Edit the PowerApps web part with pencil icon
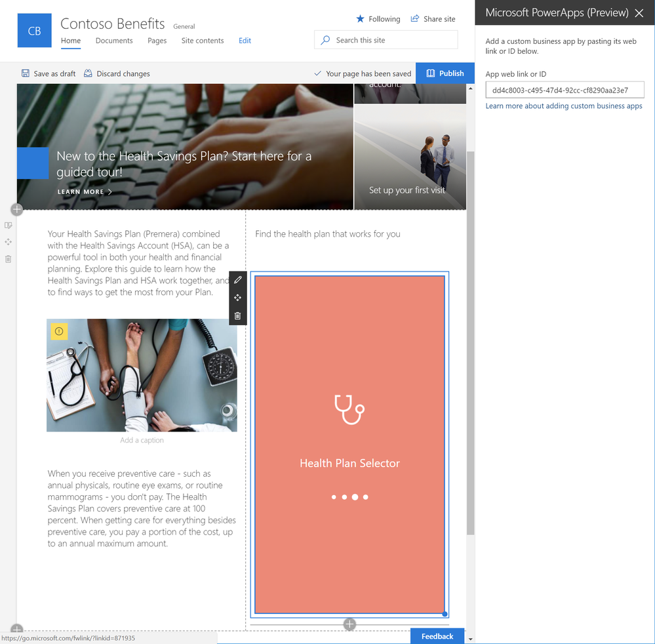655x644 pixels. coord(238,279)
